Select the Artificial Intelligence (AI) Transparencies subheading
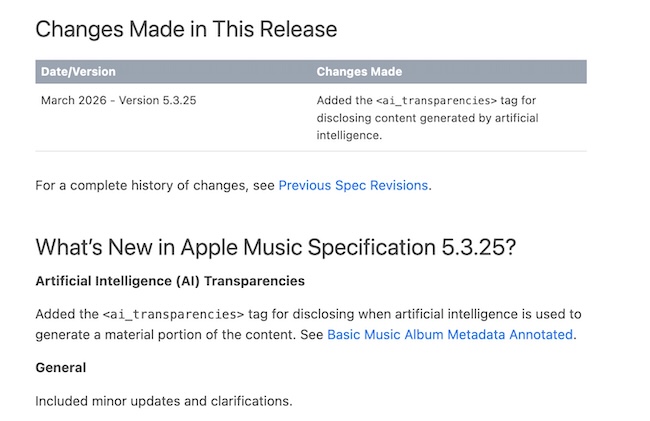Viewport: 650px width, 421px height. (x=170, y=280)
